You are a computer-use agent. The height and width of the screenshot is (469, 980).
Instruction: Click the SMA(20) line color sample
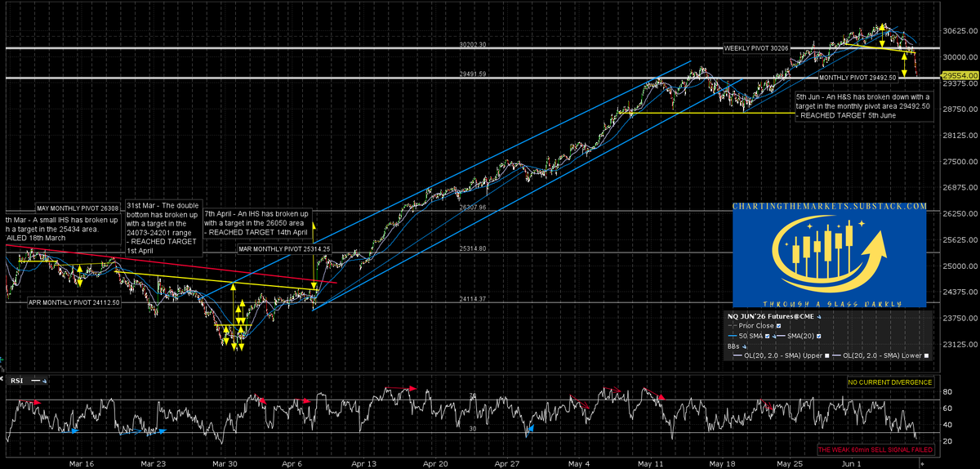(x=781, y=336)
